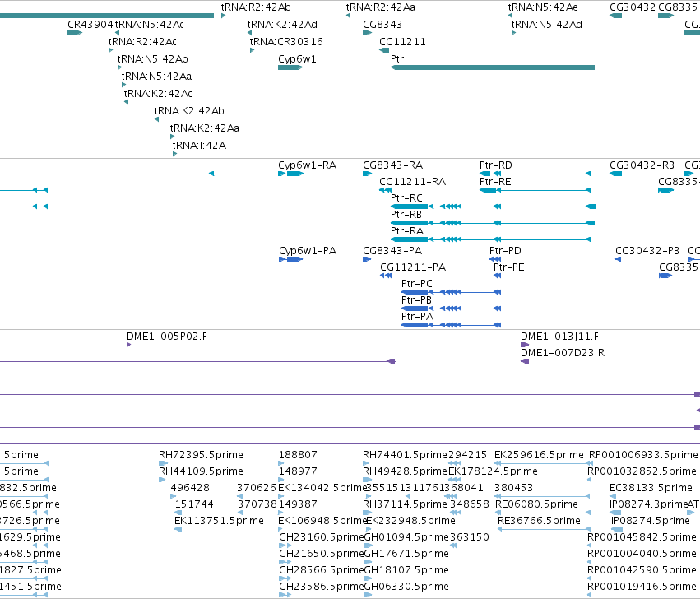
Task: Select CG30432-PB protein label
Action: pos(647,252)
